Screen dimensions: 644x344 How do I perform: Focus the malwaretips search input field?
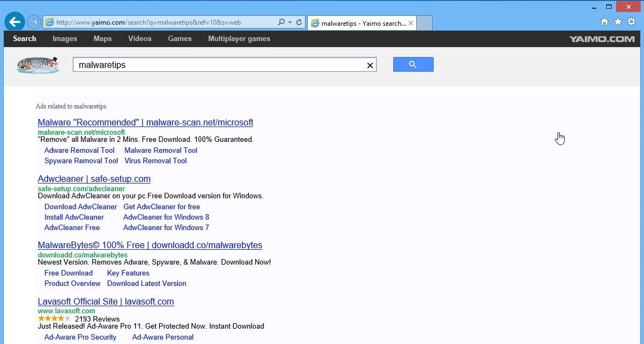point(220,65)
